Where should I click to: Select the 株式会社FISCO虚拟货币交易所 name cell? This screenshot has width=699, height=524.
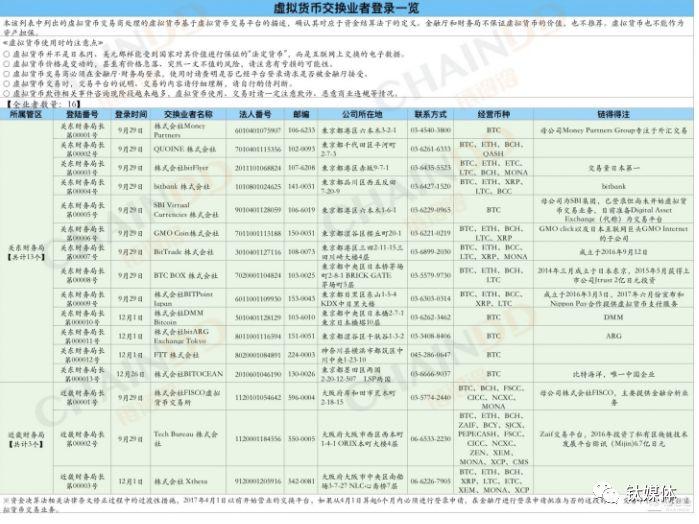click(187, 397)
